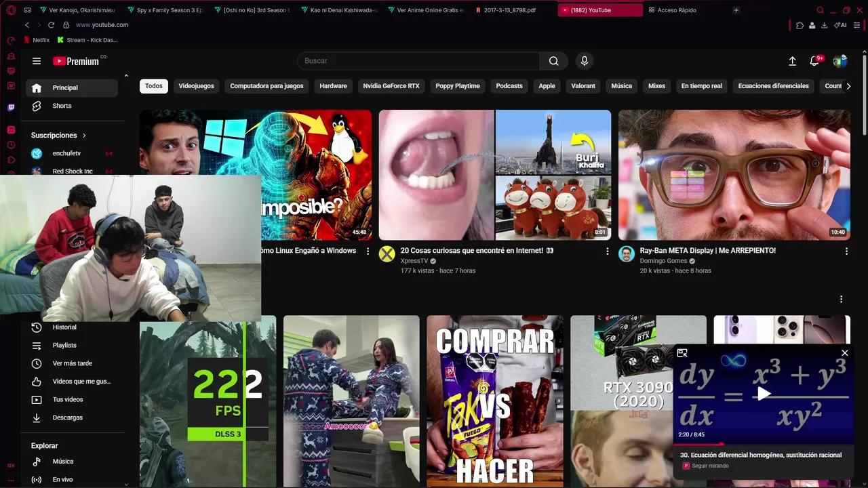The image size is (868, 488).
Task: Select the Todos filter chip
Action: click(x=154, y=86)
